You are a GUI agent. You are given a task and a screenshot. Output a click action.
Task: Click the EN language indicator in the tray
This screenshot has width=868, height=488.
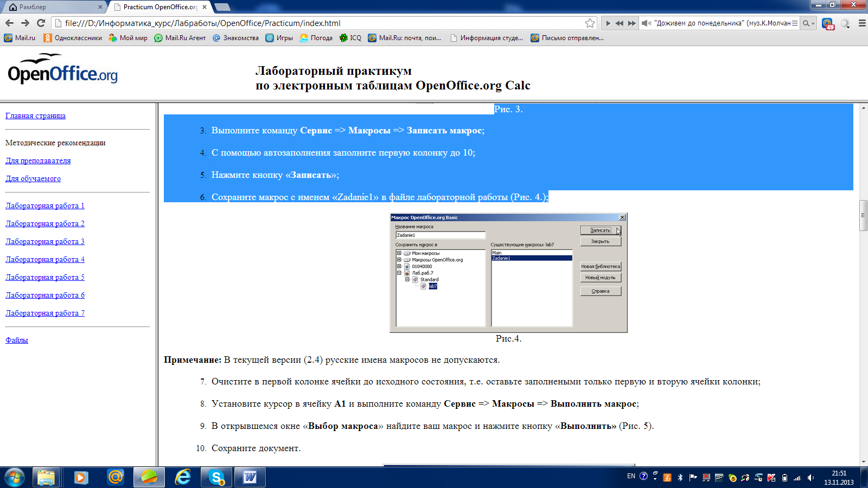(631, 476)
